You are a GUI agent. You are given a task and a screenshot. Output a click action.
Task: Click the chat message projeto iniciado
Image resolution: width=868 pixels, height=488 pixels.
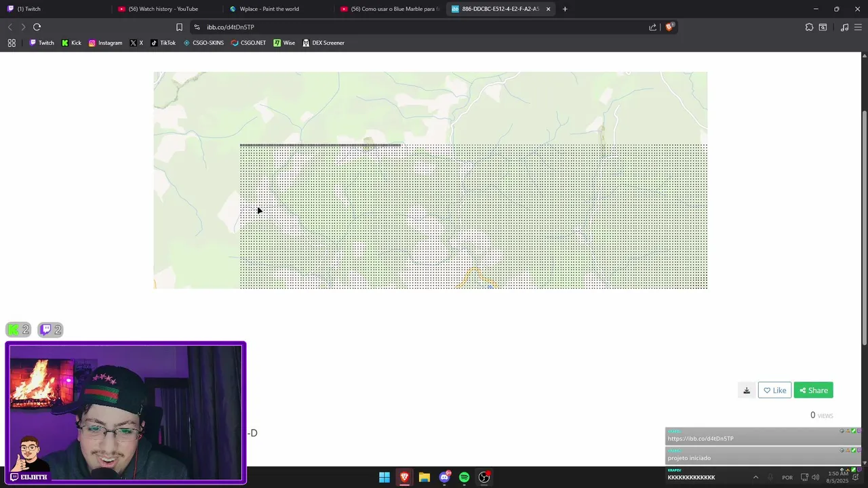click(x=689, y=458)
